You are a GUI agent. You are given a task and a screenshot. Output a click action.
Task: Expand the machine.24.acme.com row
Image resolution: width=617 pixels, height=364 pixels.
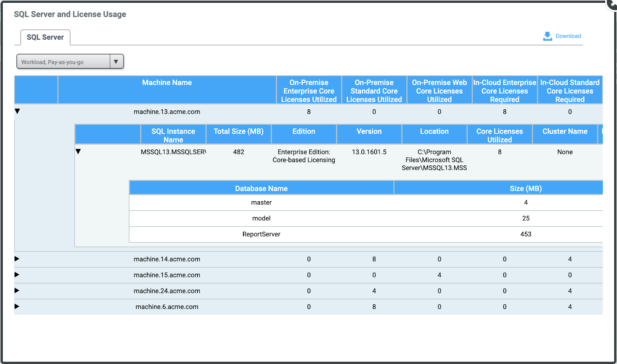17,290
